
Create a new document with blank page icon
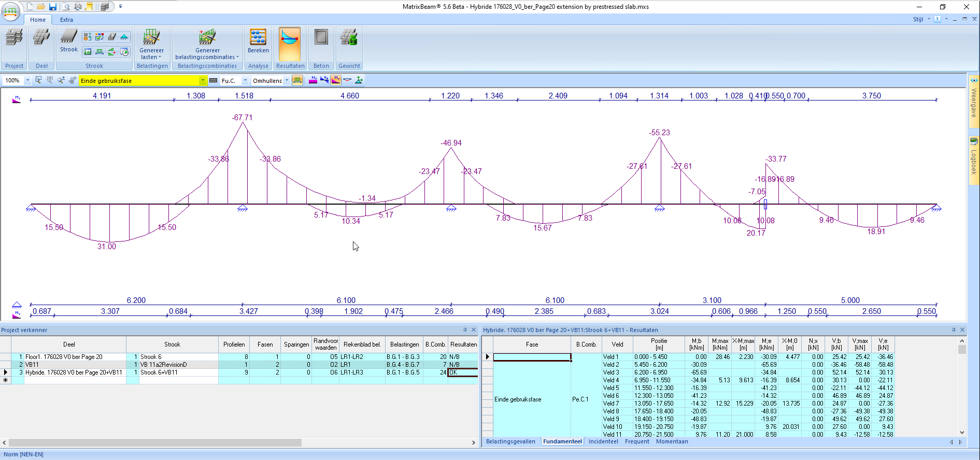click(x=30, y=7)
